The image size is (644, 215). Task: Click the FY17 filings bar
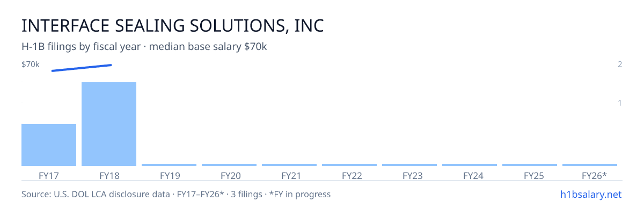coord(49,145)
